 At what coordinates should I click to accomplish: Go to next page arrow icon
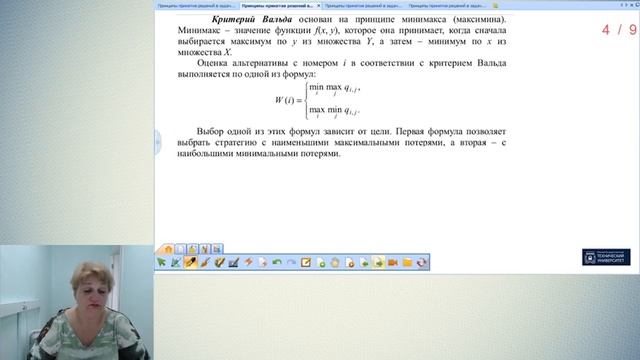pos(378,262)
